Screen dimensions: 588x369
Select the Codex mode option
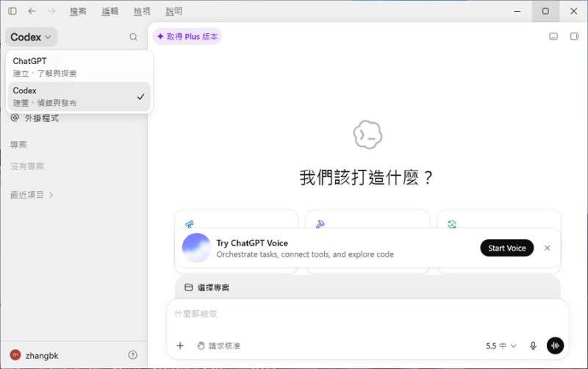coord(79,96)
